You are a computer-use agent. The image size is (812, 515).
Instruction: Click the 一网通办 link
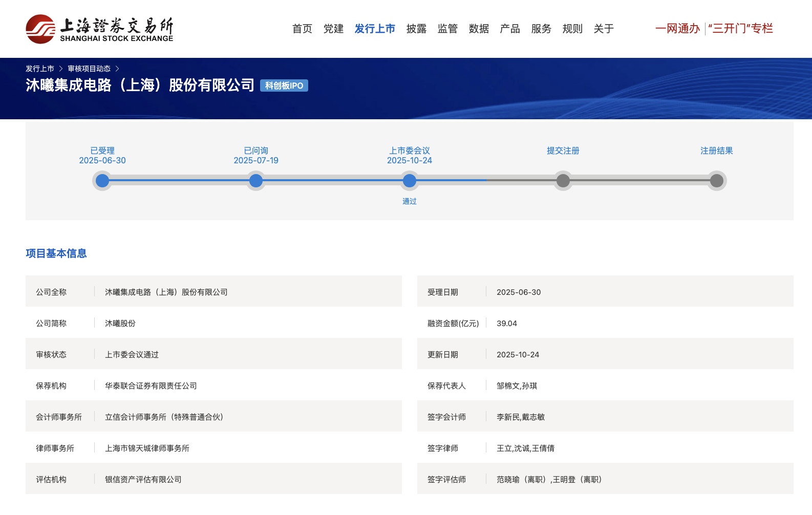click(677, 29)
